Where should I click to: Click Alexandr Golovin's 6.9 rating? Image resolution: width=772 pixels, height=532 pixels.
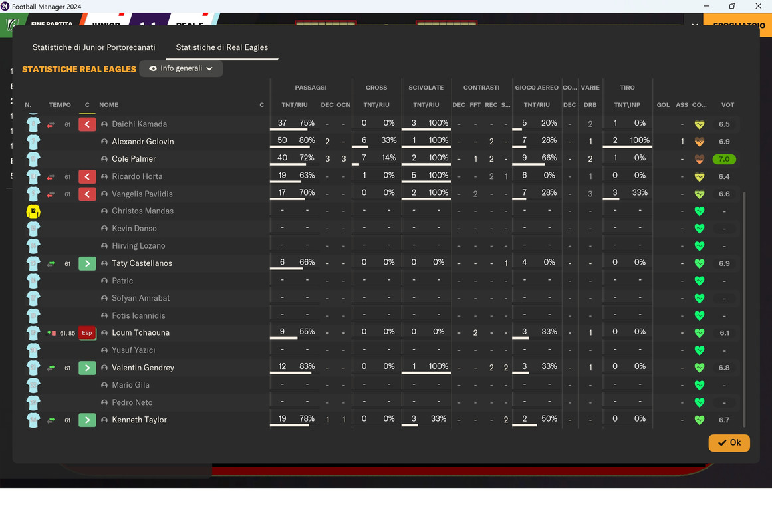pyautogui.click(x=724, y=142)
